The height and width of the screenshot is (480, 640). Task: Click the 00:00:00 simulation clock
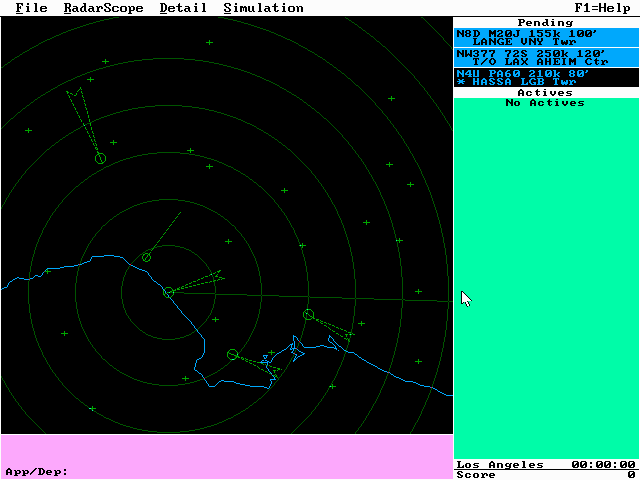(x=603, y=465)
